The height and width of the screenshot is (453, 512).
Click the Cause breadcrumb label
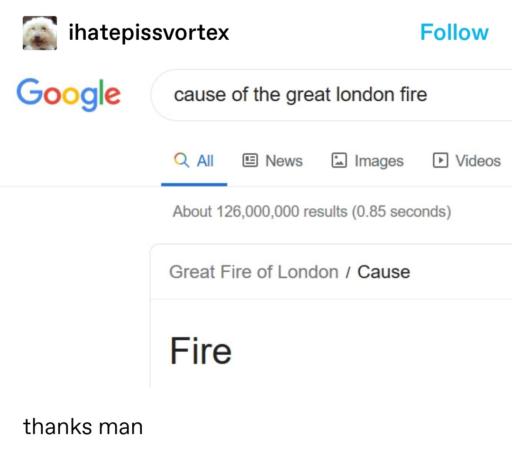[x=384, y=272]
